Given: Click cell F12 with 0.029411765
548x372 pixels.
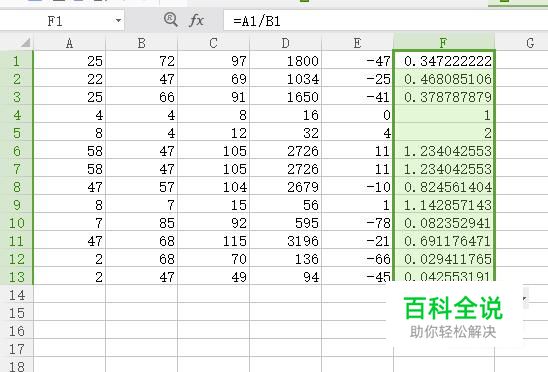Looking at the screenshot, I should (x=444, y=259).
